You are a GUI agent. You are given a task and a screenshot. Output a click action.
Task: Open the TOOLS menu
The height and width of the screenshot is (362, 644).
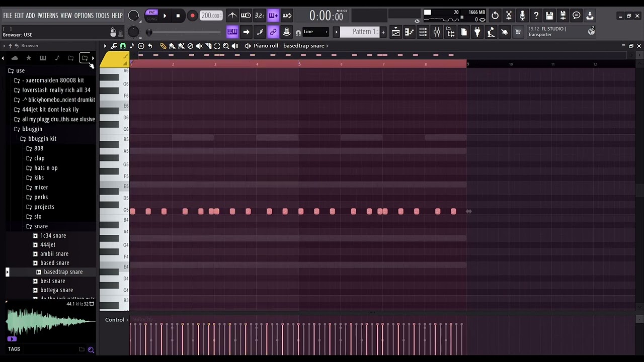click(x=102, y=16)
